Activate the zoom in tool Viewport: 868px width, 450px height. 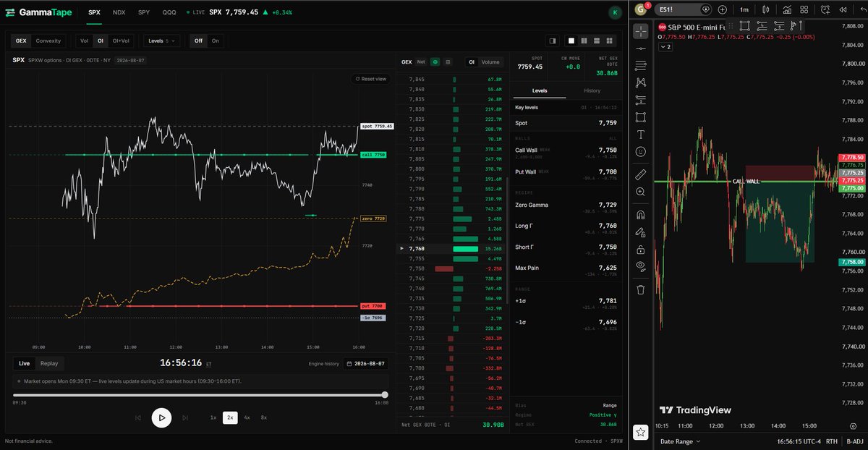click(640, 192)
